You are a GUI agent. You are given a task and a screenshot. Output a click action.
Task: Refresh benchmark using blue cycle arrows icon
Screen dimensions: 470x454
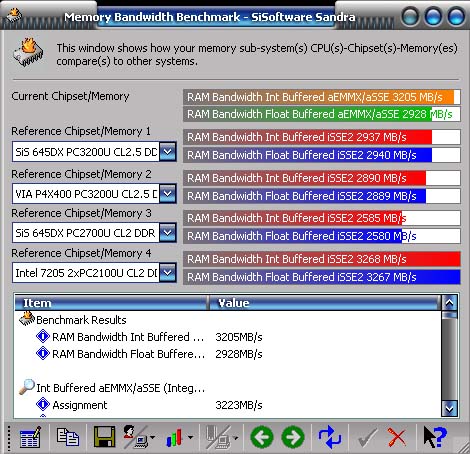pos(329,437)
